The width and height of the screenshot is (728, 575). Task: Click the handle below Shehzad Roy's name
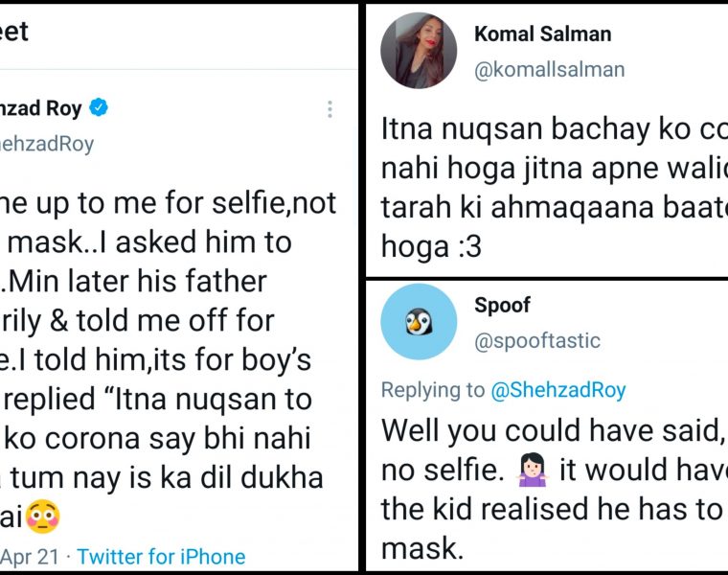point(46,144)
